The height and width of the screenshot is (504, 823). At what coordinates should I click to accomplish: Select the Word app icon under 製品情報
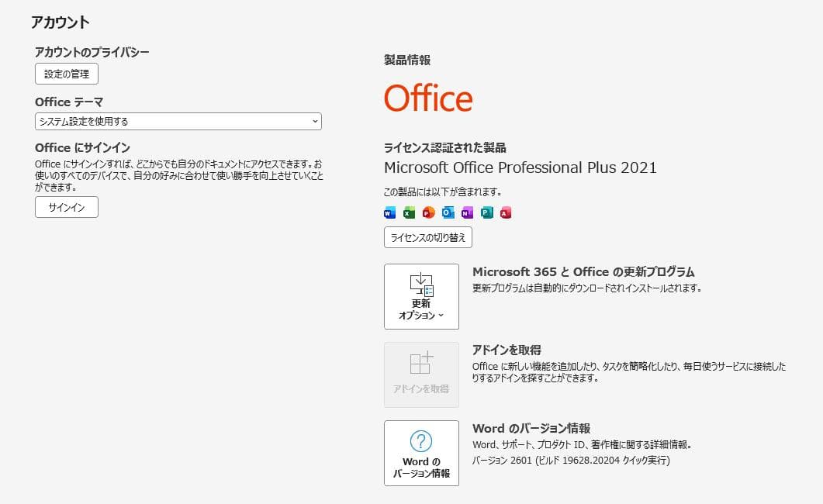click(389, 212)
